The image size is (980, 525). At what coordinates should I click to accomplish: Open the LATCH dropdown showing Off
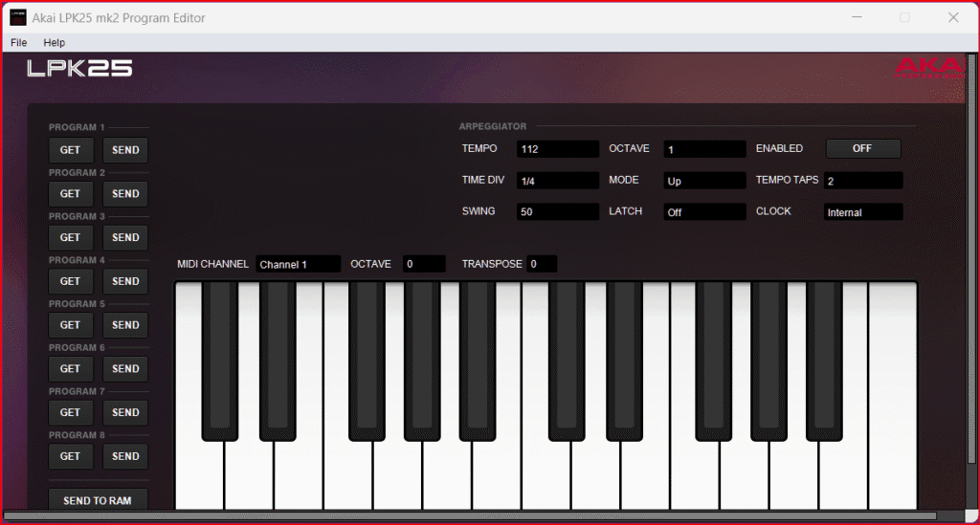[x=704, y=211]
